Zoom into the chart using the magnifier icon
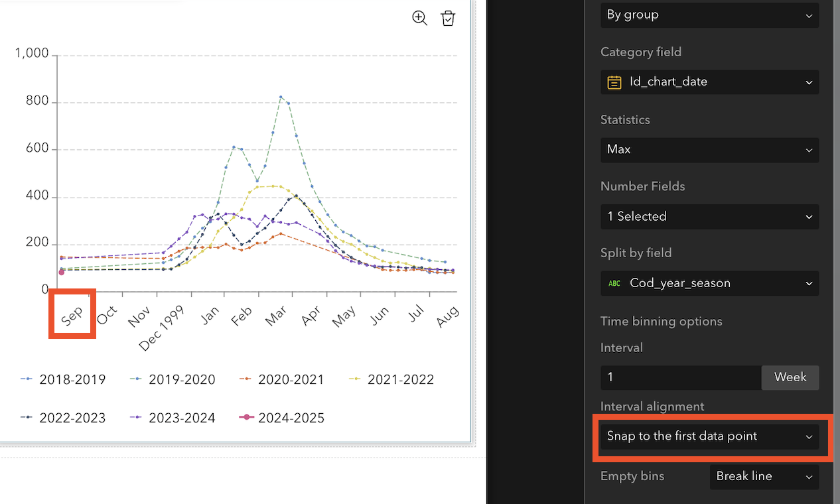Image resolution: width=840 pixels, height=504 pixels. click(x=419, y=18)
